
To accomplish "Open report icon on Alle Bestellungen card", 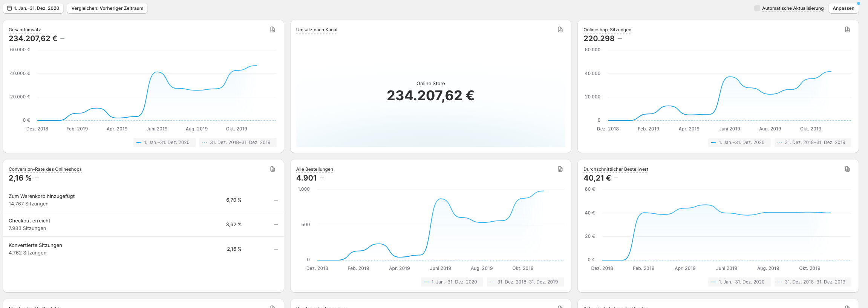I will [560, 169].
